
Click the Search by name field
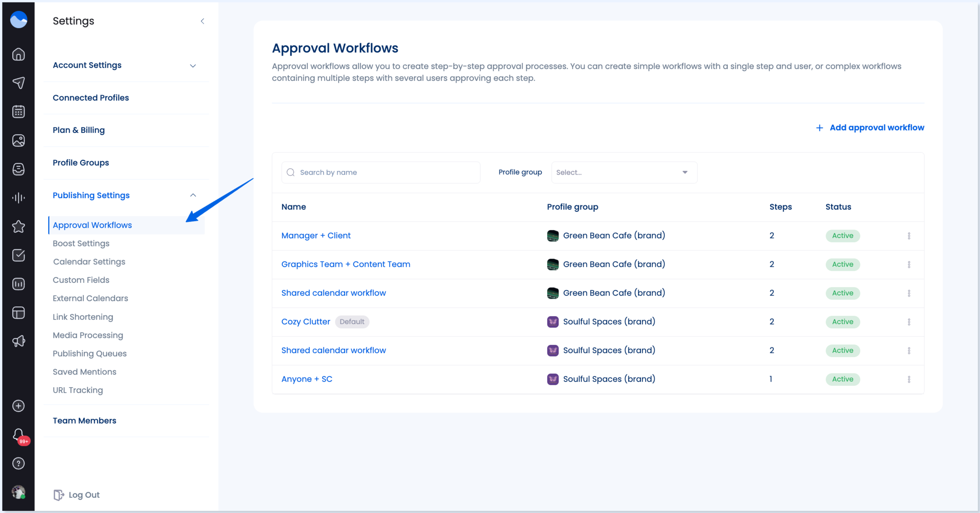pyautogui.click(x=381, y=172)
